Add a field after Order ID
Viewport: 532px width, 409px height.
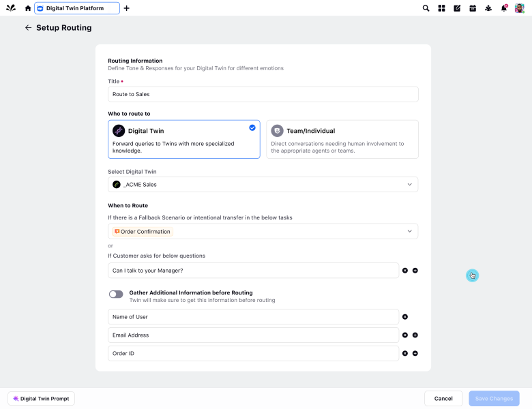coord(415,353)
